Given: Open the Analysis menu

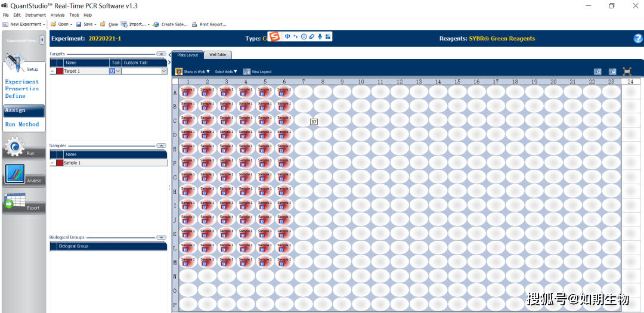Looking at the screenshot, I should (57, 15).
